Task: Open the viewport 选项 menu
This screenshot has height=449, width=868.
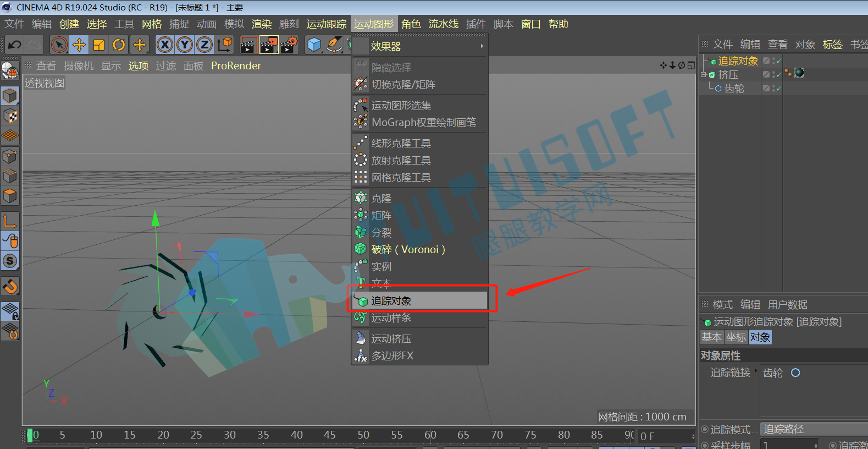Action: point(139,66)
